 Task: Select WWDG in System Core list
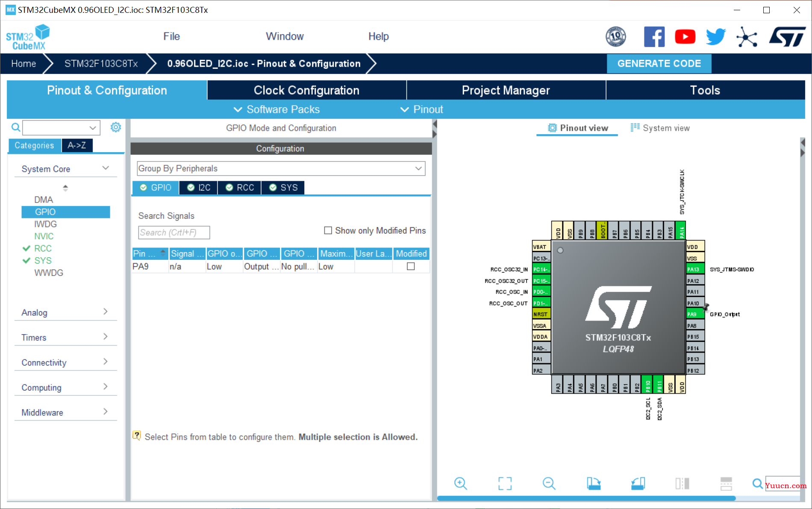[49, 273]
